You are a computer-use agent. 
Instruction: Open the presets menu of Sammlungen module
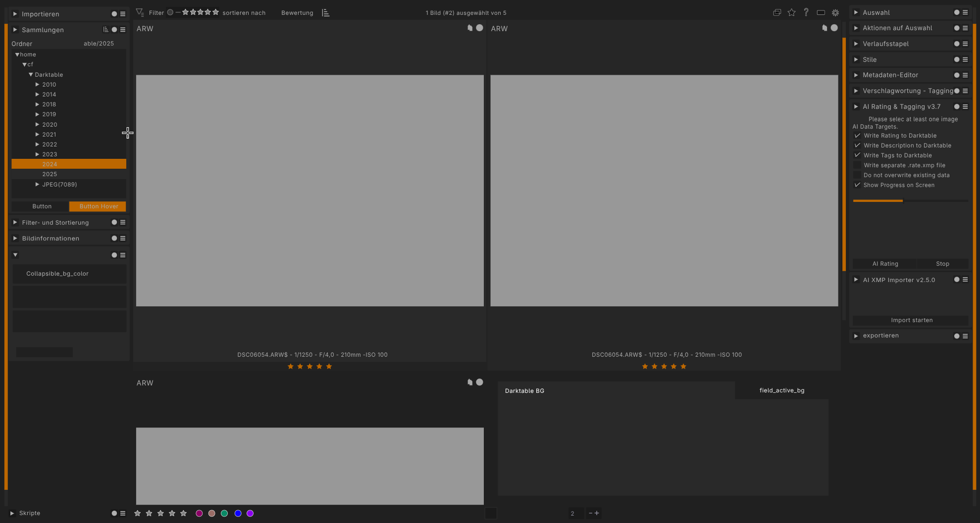123,30
